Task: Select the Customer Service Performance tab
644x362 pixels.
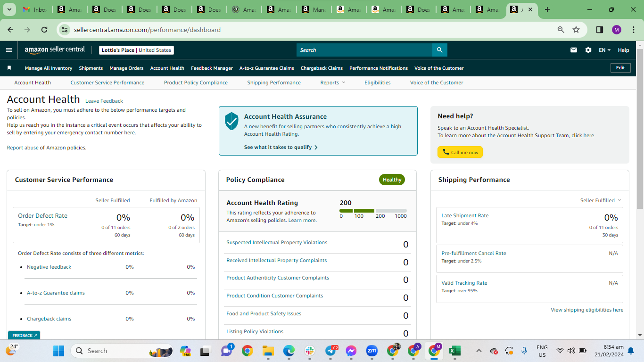Action: pos(107,82)
